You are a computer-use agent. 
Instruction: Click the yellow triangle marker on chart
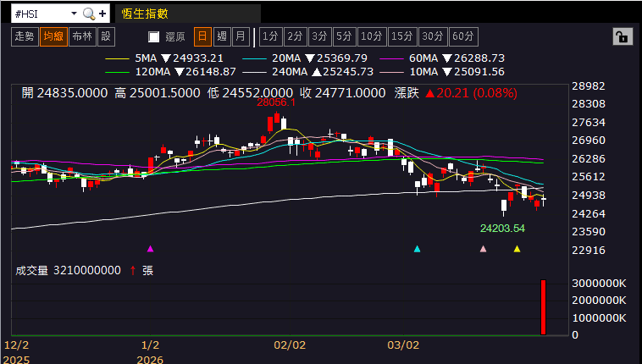click(517, 249)
